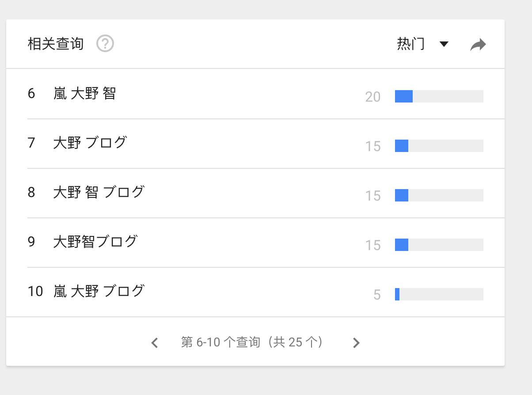Click the share arrow icon
This screenshot has height=395, width=532.
tap(478, 44)
